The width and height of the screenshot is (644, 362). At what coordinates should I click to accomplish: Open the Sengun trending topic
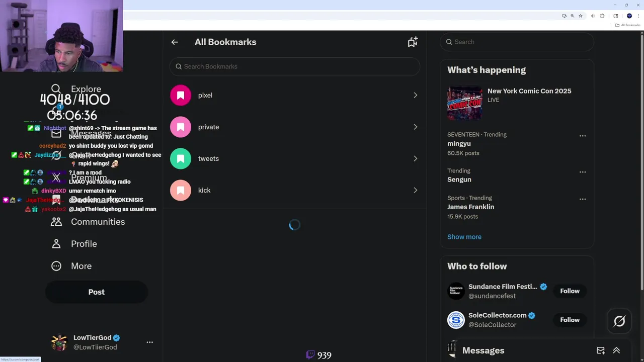click(x=459, y=179)
